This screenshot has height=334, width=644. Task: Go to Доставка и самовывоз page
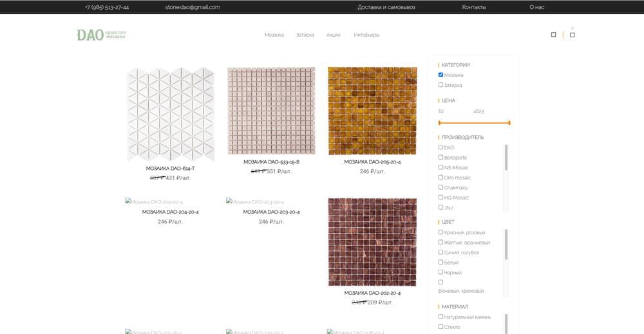(386, 7)
